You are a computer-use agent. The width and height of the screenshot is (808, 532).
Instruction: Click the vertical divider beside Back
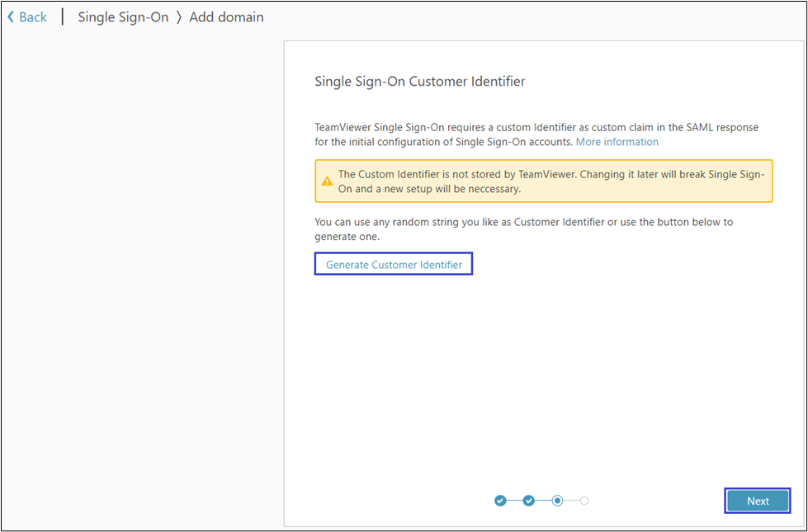pyautogui.click(x=63, y=17)
